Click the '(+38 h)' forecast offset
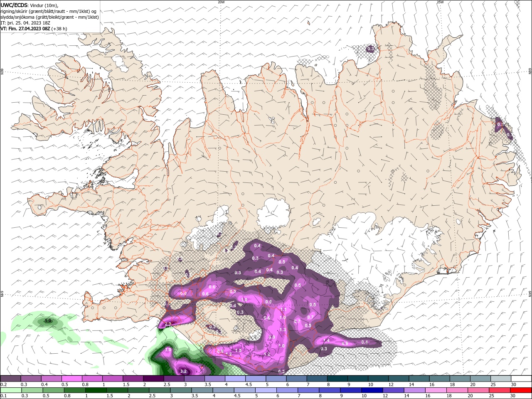This screenshot has height=399, width=532. pos(59,29)
